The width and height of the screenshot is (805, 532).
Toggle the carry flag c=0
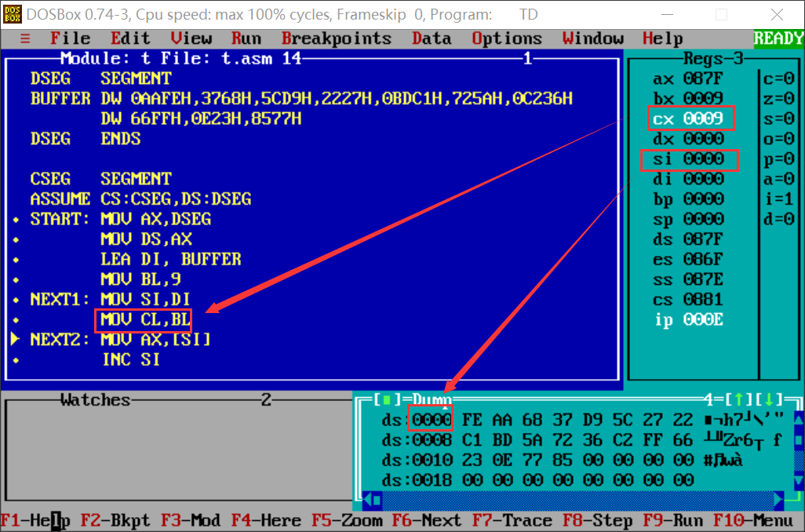(779, 78)
